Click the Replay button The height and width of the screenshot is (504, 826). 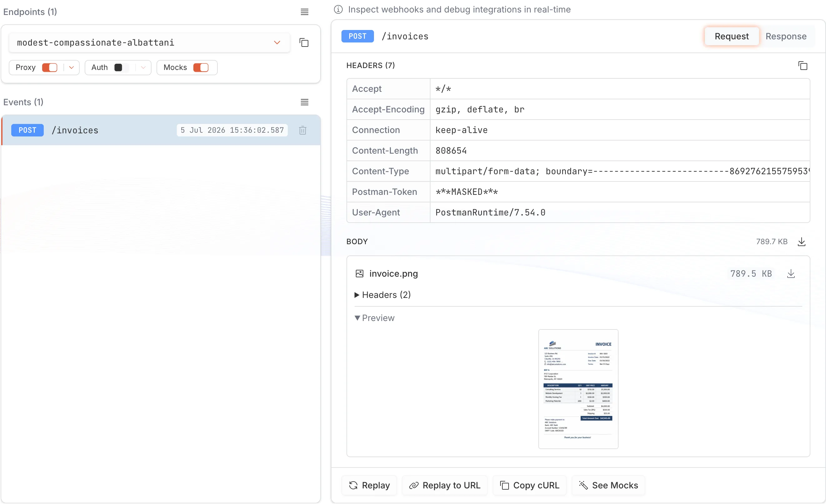click(x=369, y=485)
